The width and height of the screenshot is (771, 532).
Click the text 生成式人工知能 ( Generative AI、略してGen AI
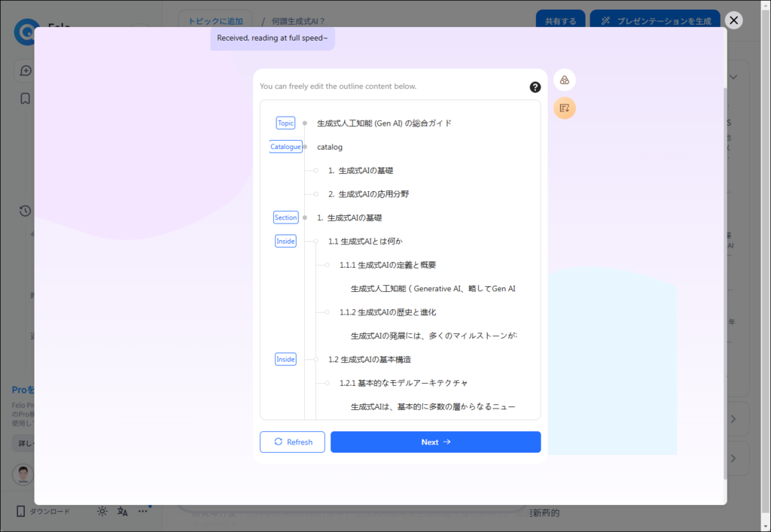433,289
